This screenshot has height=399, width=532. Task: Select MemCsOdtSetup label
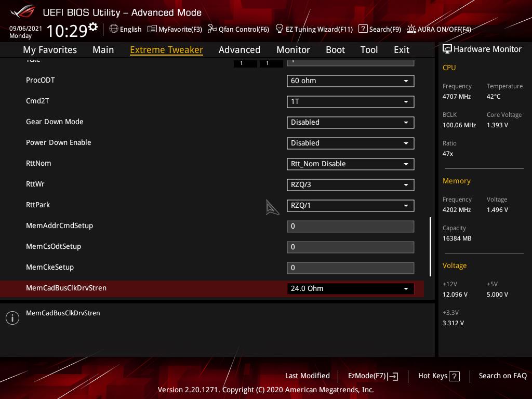click(54, 246)
